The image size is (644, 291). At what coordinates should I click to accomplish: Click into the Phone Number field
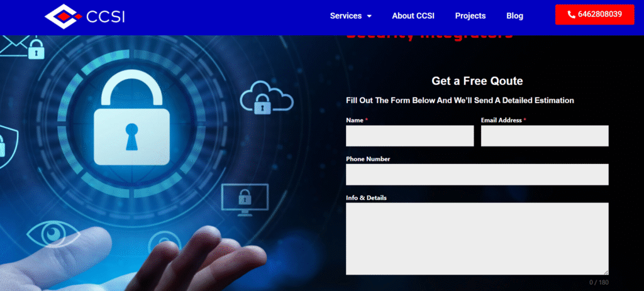tap(477, 175)
